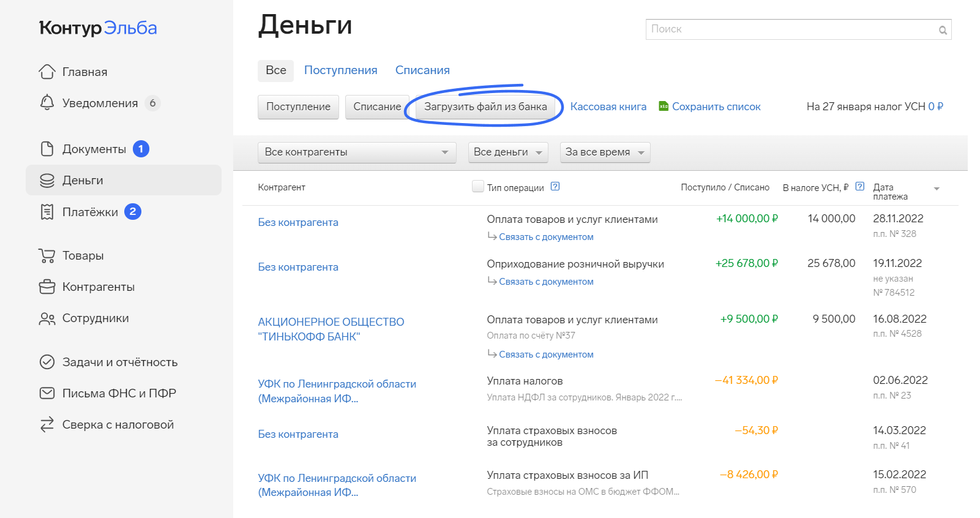Click the Дата платежа column header

[890, 192]
